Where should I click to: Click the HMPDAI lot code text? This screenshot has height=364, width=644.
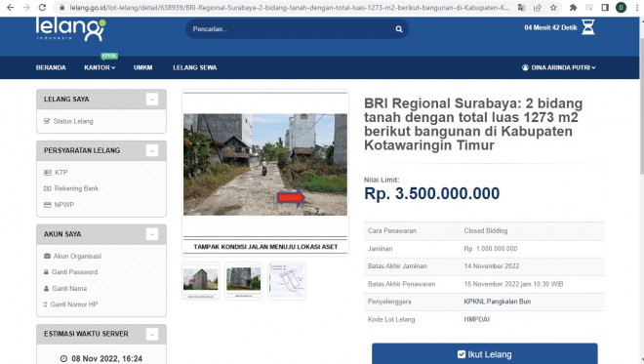coord(477,319)
